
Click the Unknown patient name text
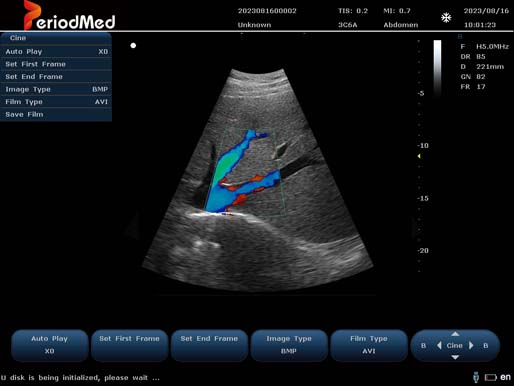pos(254,25)
